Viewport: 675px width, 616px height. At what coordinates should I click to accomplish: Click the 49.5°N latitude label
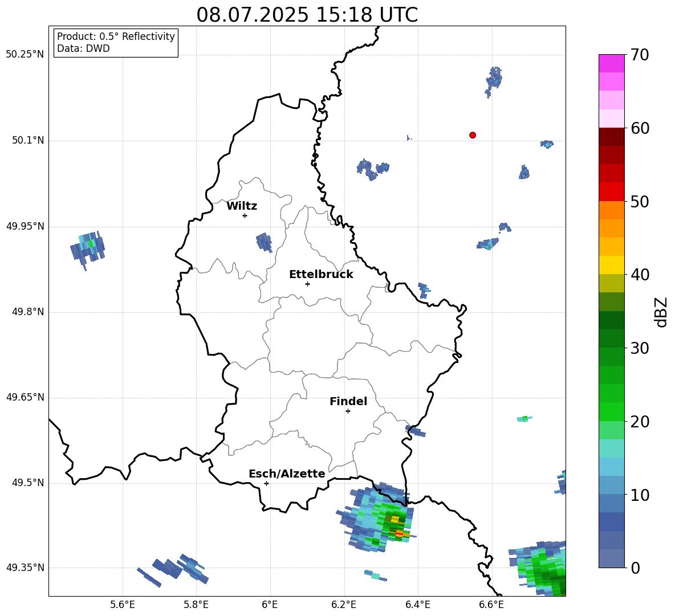[28, 483]
